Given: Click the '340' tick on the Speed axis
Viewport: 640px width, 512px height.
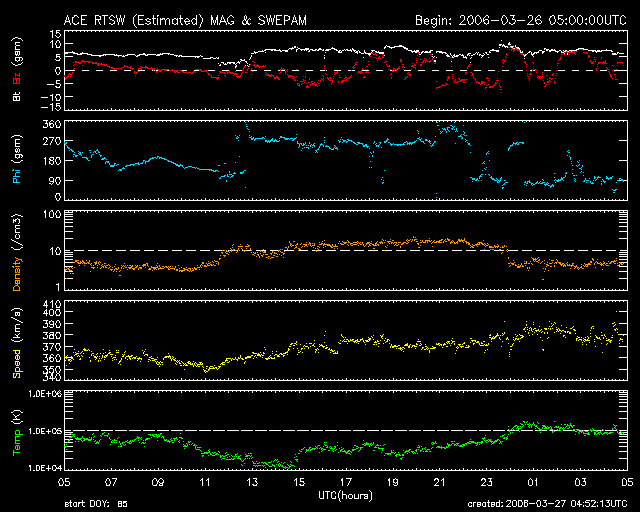Looking at the screenshot, I should [52, 376].
